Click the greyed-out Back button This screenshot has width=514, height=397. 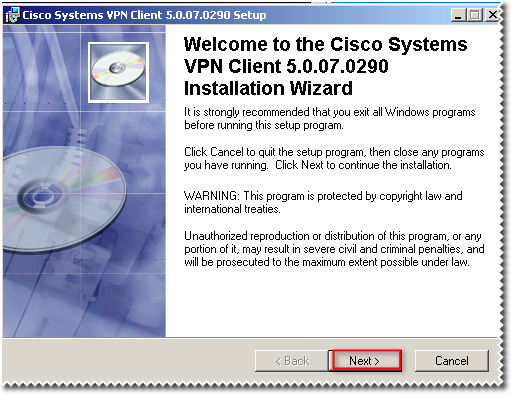point(292,361)
